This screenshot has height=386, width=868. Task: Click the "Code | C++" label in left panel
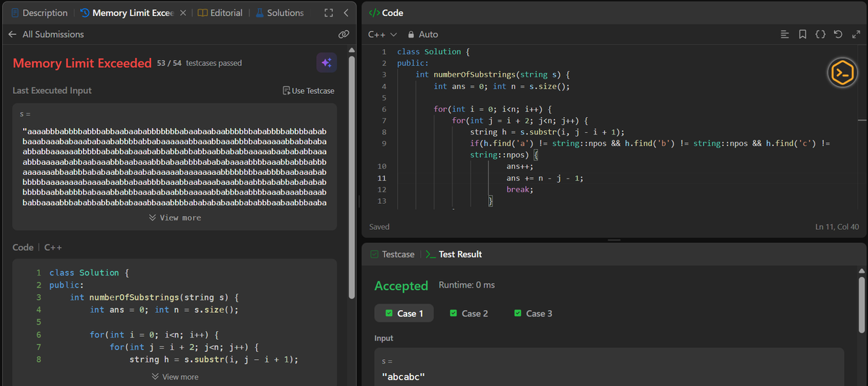[x=37, y=247]
